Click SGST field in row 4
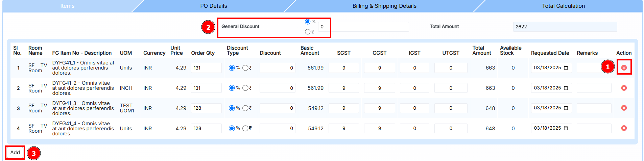The width and height of the screenshot is (644, 161). (x=343, y=128)
